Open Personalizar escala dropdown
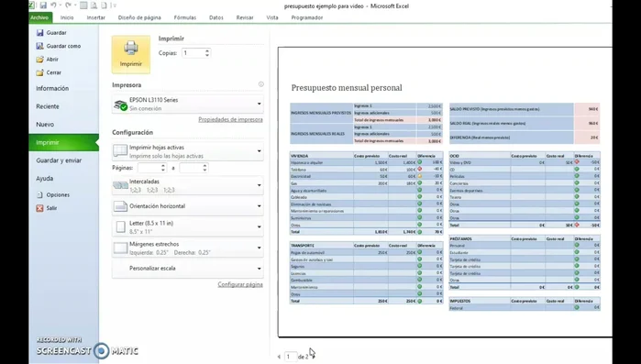Image resolution: width=641 pixels, height=364 pixels. coord(260,269)
